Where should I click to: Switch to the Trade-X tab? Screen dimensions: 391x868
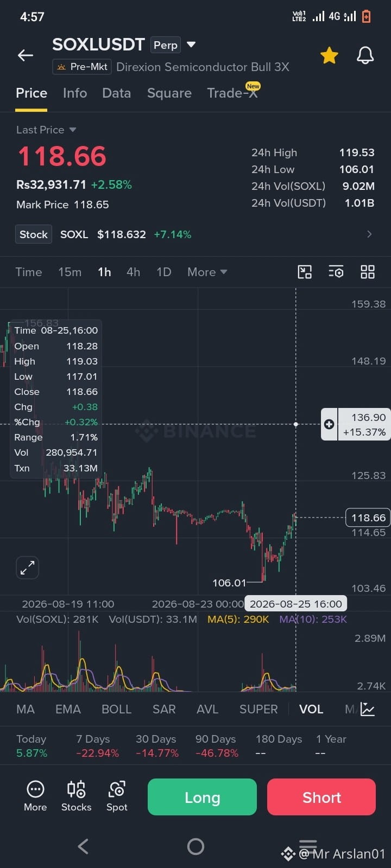point(232,93)
